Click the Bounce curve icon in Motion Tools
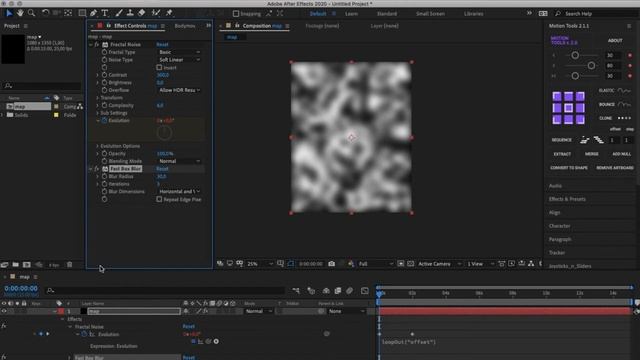 pyautogui.click(x=624, y=104)
